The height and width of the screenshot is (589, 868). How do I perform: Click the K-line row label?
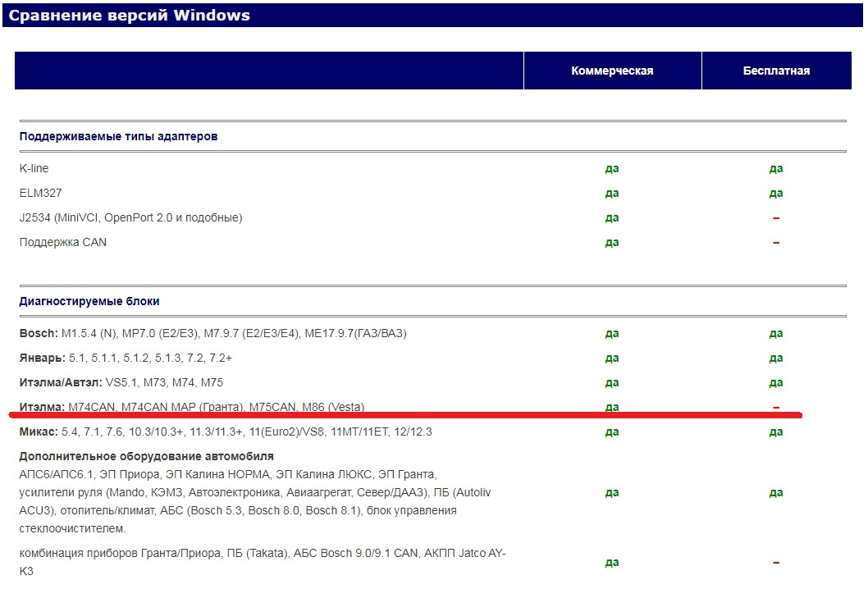34,168
